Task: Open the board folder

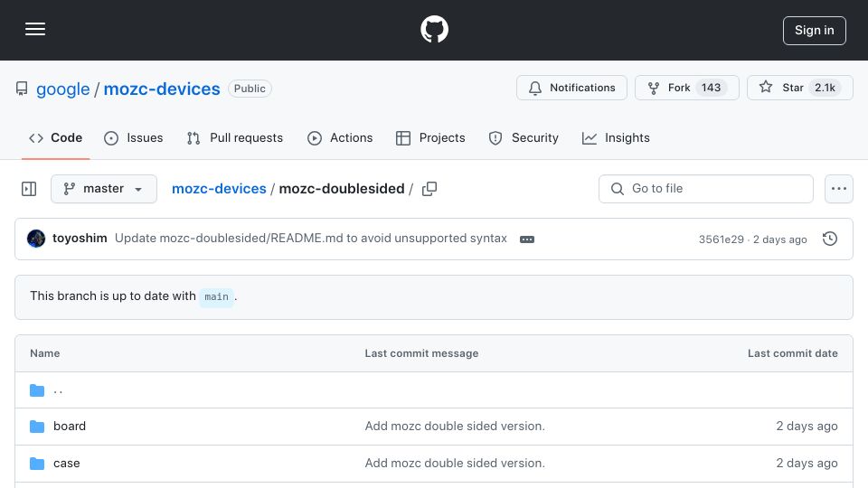Action: click(70, 426)
